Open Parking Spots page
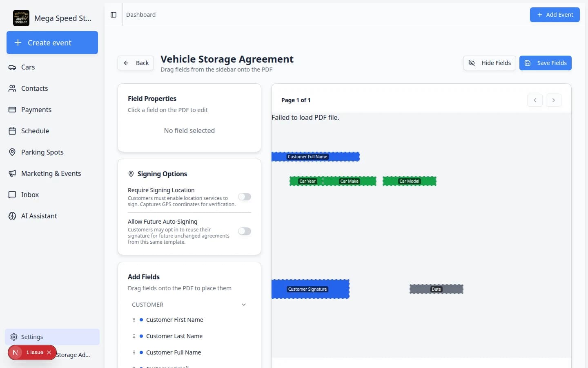 pos(52,152)
